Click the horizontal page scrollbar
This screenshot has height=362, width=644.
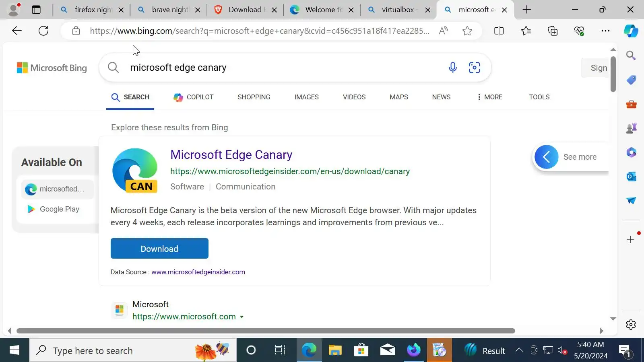pyautogui.click(x=266, y=331)
